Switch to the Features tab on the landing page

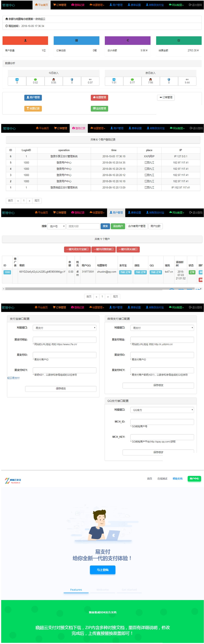click(76, 590)
